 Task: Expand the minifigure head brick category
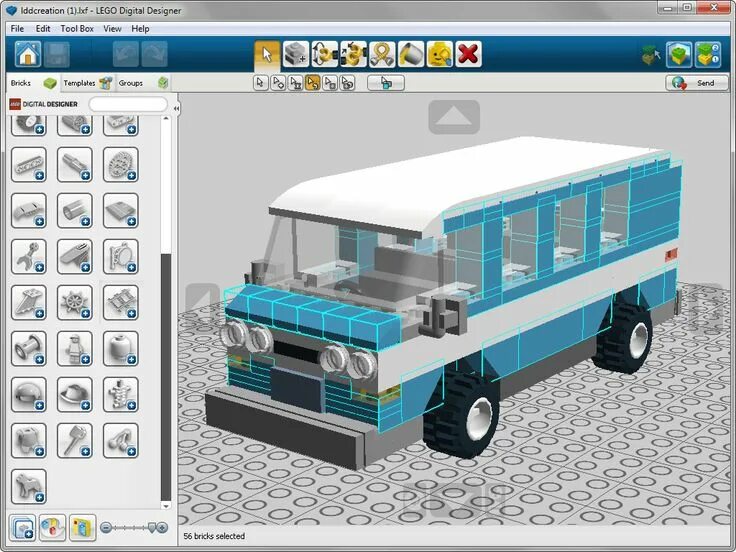(x=121, y=349)
